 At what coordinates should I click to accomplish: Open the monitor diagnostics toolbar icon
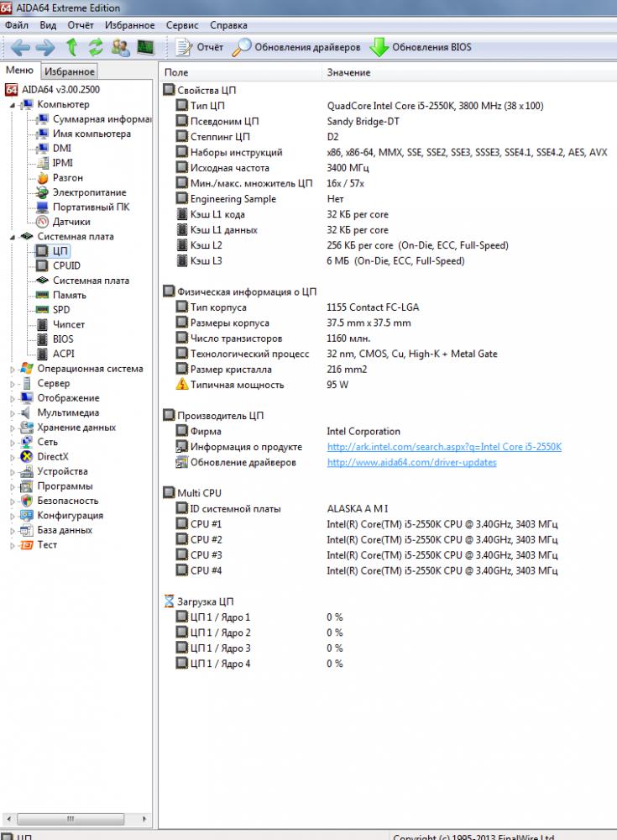pyautogui.click(x=145, y=48)
